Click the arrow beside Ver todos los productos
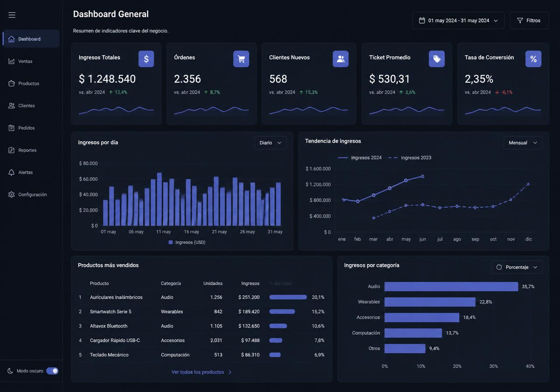Screen dimensions: 560x392 (230, 372)
